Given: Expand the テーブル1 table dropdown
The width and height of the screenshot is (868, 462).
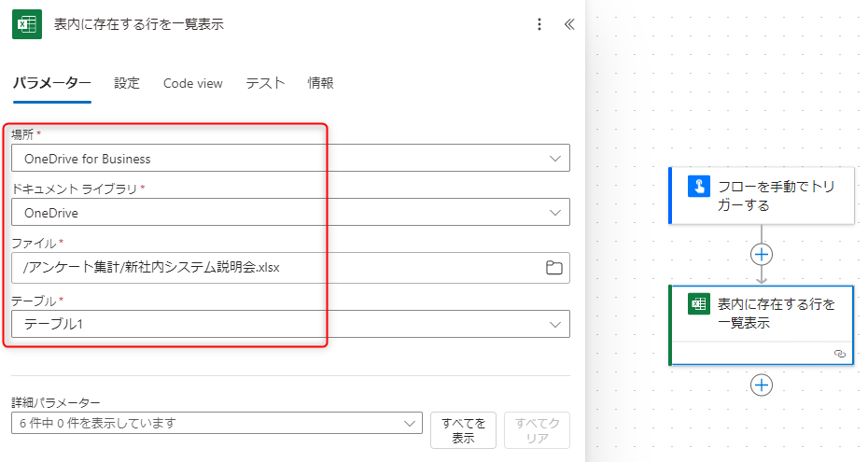Looking at the screenshot, I should pyautogui.click(x=290, y=324).
